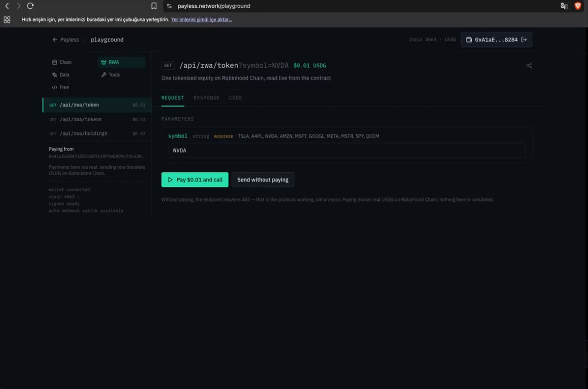Click the auto network switch available line
This screenshot has width=588, height=389.
pyautogui.click(x=86, y=211)
